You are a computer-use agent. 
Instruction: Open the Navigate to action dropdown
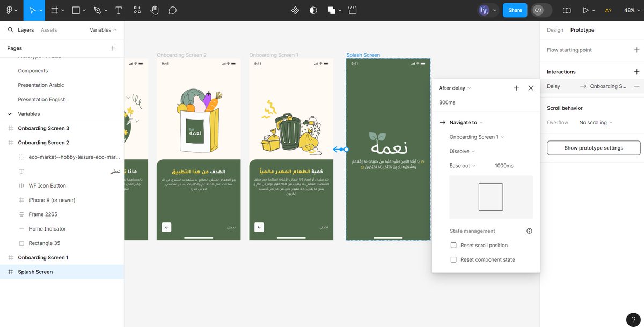pos(465,123)
